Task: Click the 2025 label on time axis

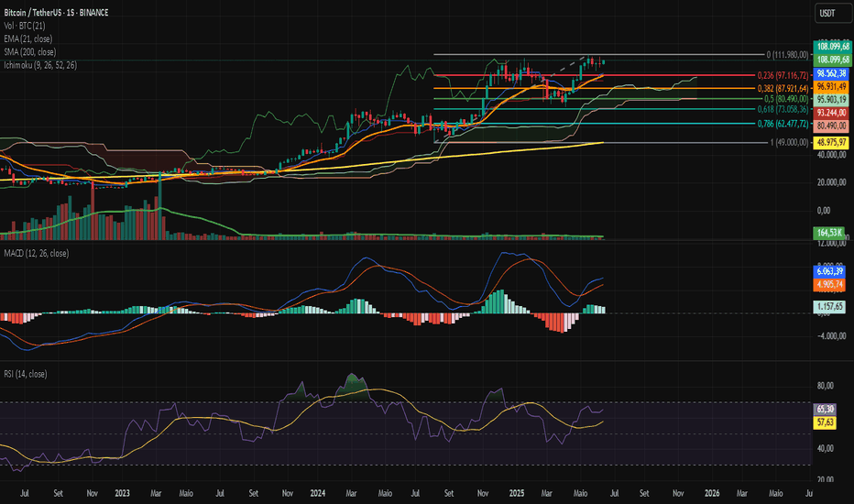Action: click(x=516, y=493)
